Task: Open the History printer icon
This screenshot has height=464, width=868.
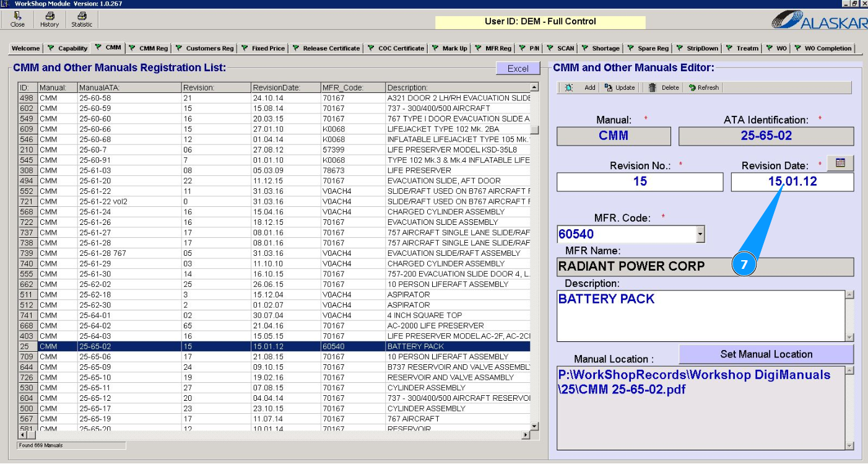Action: (50, 17)
